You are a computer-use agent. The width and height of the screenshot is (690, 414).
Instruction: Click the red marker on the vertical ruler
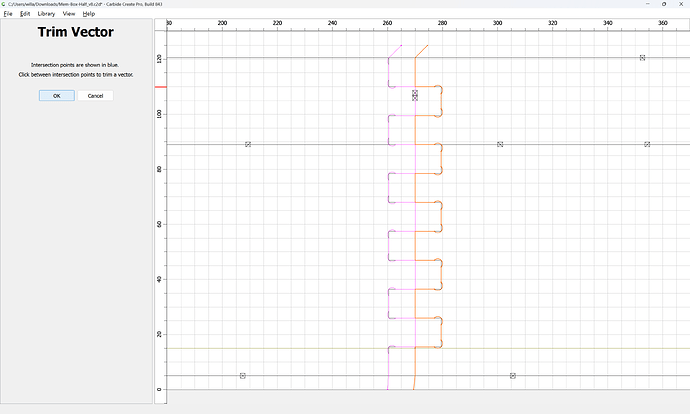pos(161,87)
